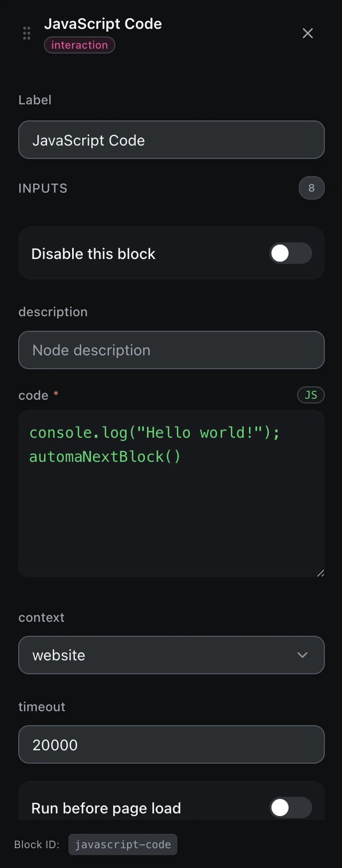The height and width of the screenshot is (868, 342).
Task: Click the 'context' field label
Action: tap(42, 618)
